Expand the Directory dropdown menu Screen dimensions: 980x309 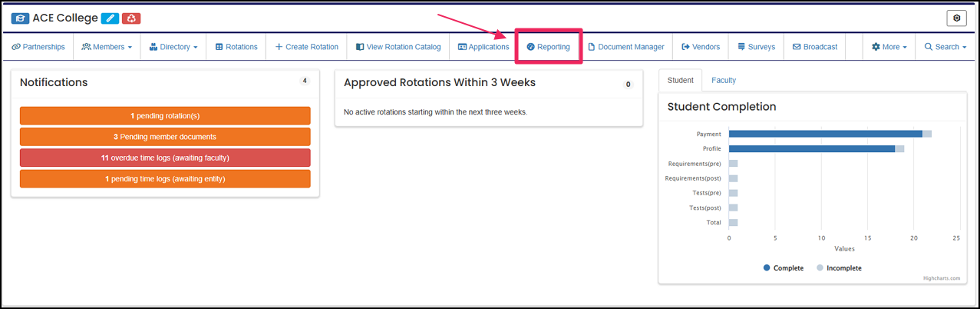173,47
